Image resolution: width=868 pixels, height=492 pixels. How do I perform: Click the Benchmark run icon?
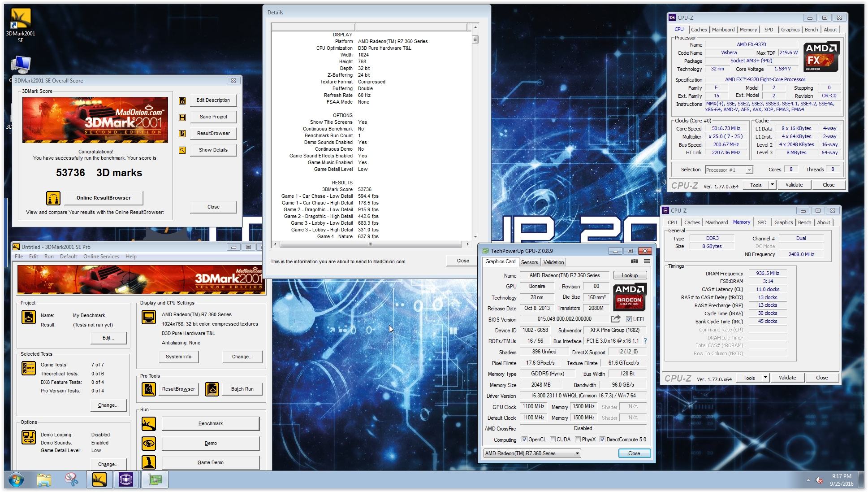point(149,424)
